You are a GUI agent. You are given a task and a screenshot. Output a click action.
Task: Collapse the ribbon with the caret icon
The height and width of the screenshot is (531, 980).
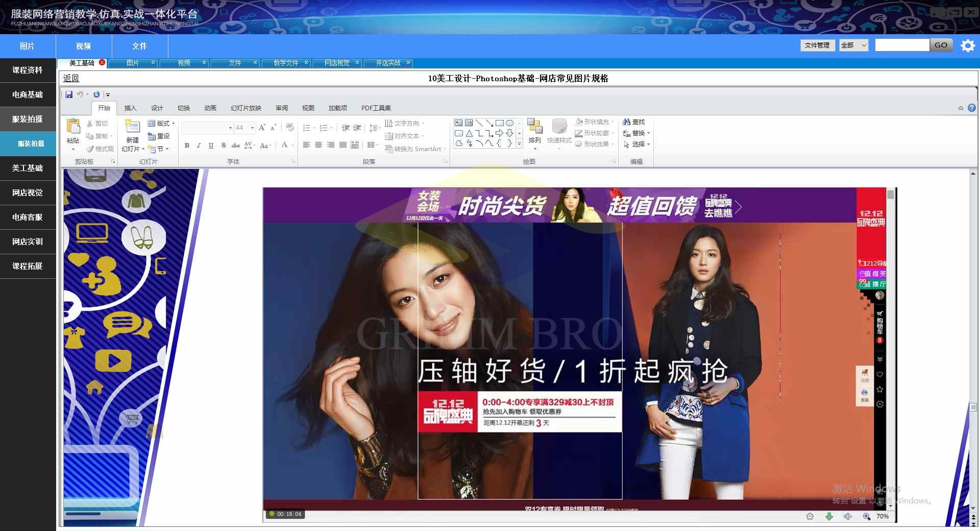click(961, 108)
